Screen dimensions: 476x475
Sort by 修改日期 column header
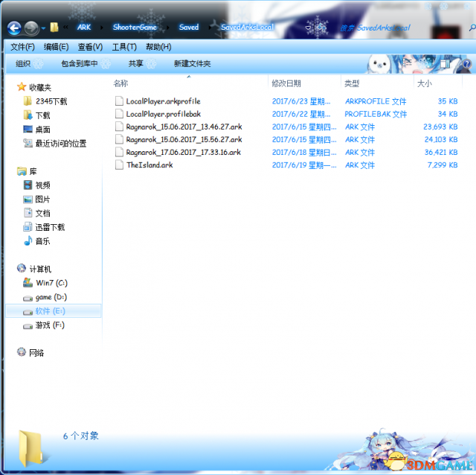click(x=286, y=83)
